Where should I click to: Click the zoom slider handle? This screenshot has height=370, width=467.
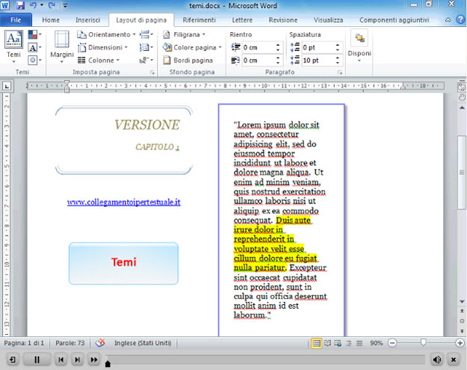pos(423,342)
